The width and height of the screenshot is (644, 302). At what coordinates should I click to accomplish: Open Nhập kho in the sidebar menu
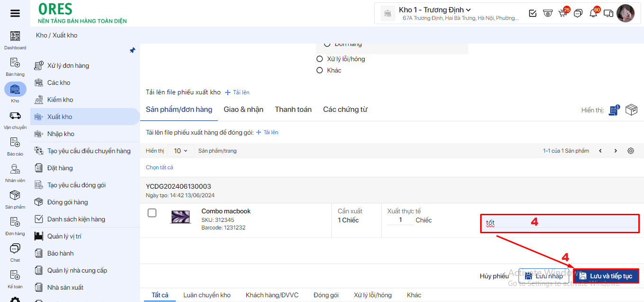click(61, 134)
